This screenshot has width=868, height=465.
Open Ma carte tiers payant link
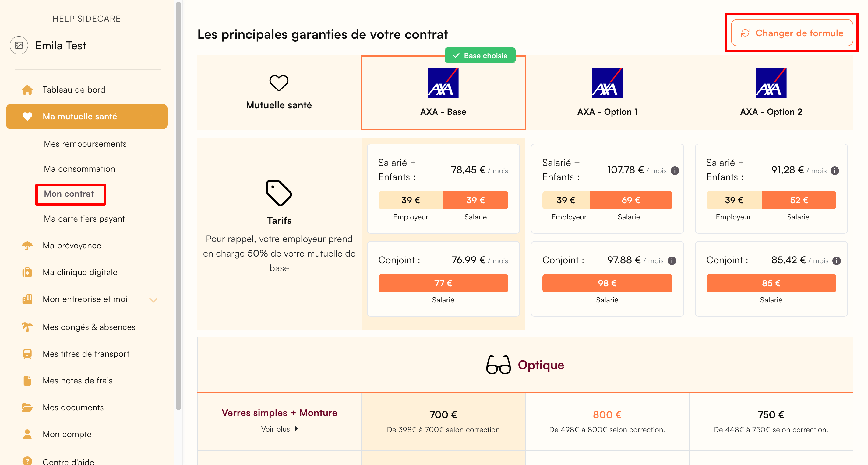pos(84,219)
